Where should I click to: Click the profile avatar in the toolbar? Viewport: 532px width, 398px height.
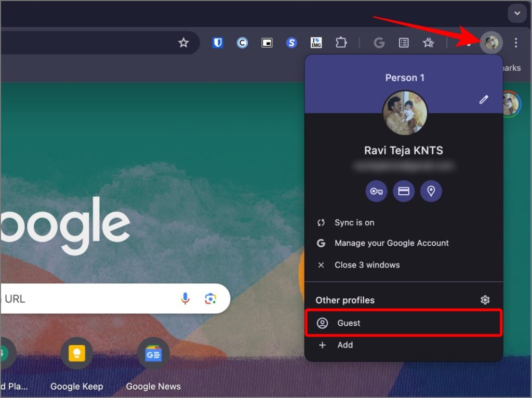491,43
